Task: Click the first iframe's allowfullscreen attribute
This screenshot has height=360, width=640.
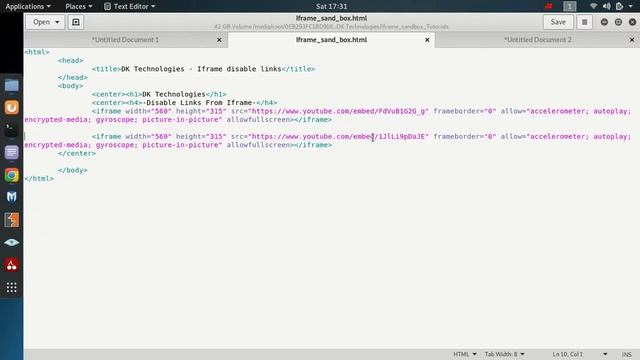Action: 258,120
